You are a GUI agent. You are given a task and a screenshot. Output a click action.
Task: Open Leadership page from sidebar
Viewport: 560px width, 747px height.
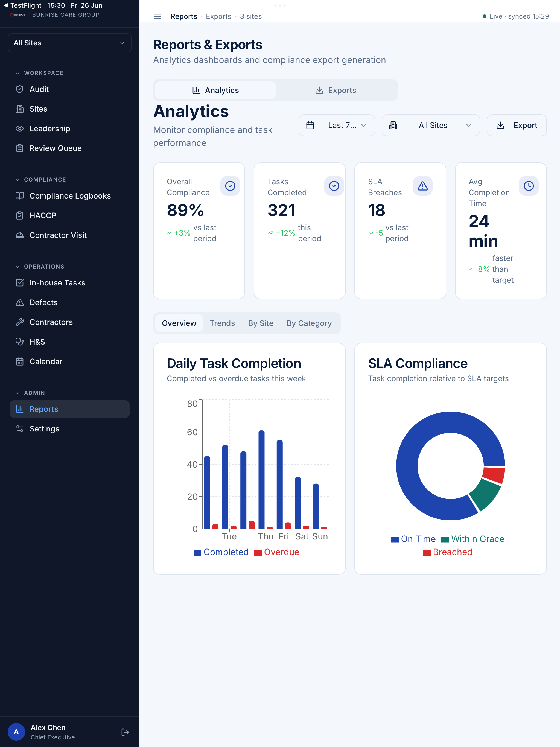tap(69, 129)
